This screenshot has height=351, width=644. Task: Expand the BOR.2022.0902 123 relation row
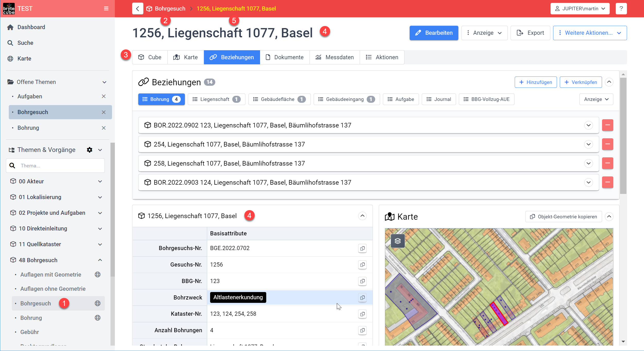pyautogui.click(x=588, y=125)
